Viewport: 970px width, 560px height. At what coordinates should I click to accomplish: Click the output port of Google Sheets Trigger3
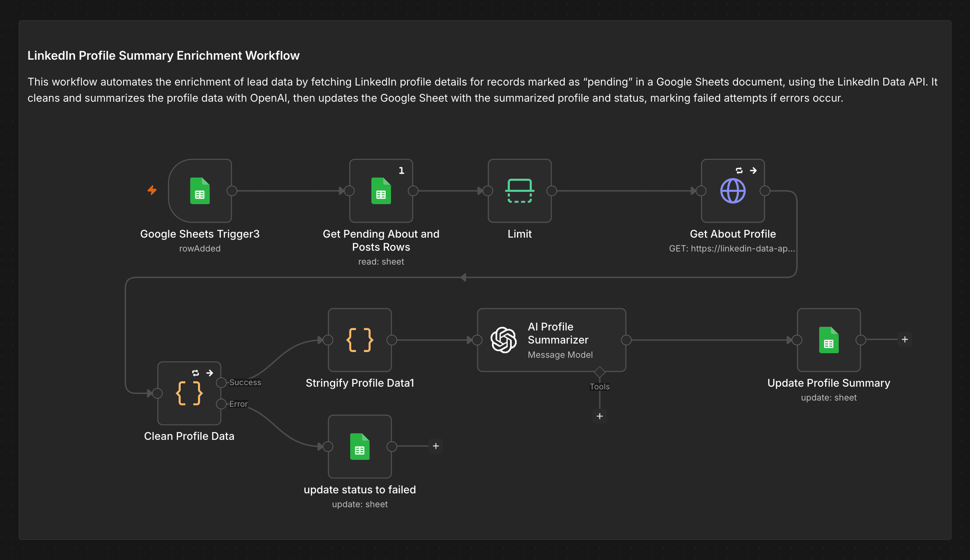(232, 191)
